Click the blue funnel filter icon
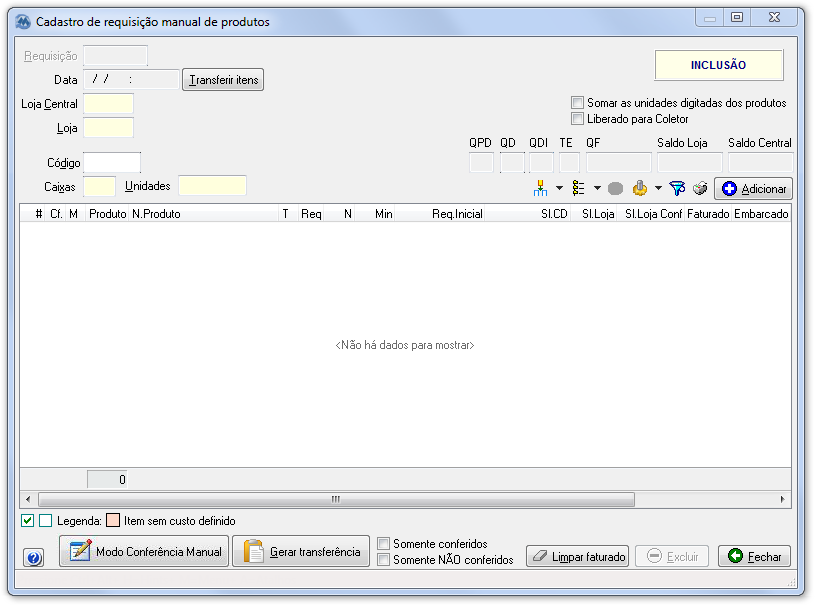The height and width of the screenshot is (605, 815). 677,188
